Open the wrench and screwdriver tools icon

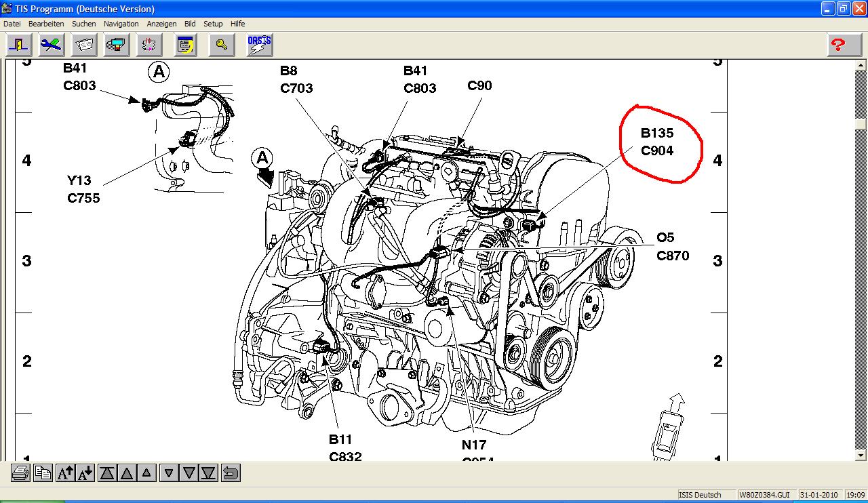coord(51,45)
